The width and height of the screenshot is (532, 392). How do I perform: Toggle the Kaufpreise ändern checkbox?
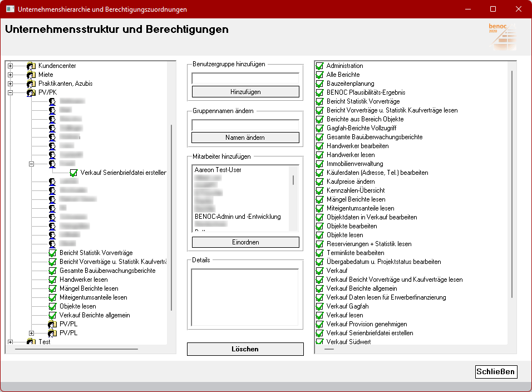click(x=320, y=182)
